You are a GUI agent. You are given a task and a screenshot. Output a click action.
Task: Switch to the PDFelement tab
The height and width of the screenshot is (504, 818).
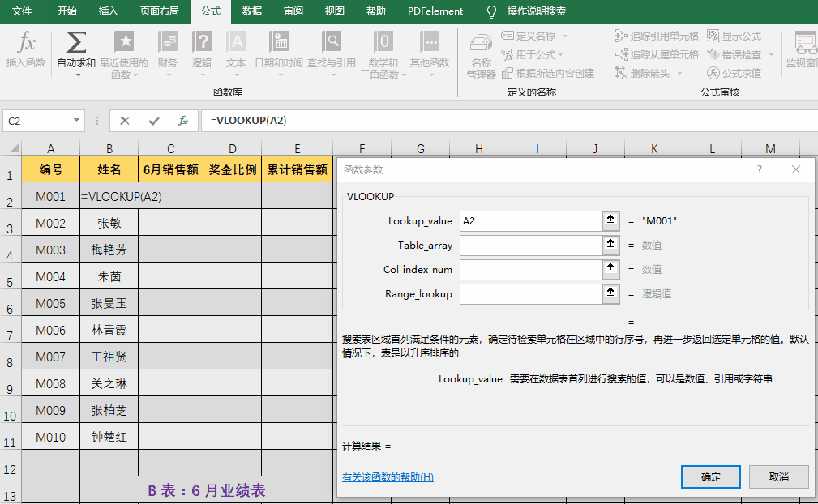click(x=435, y=11)
